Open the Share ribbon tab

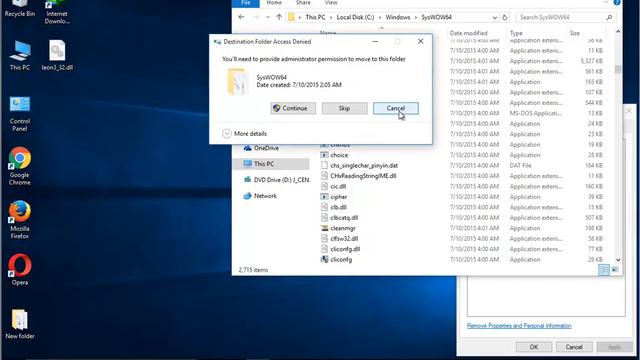tap(303, 3)
